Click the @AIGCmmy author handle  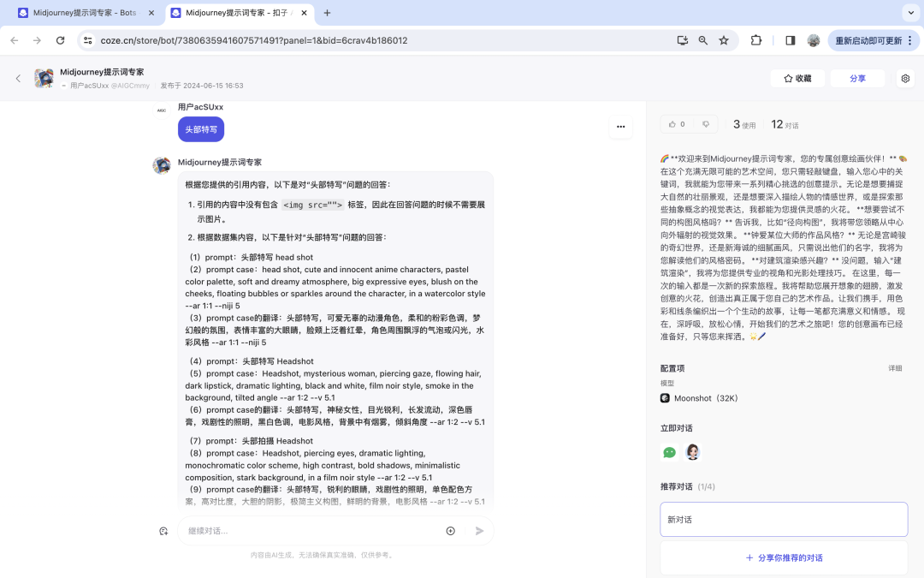coord(130,86)
